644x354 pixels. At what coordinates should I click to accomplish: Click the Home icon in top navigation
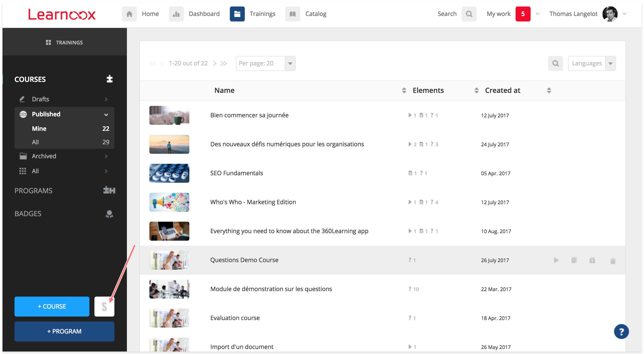pos(129,14)
